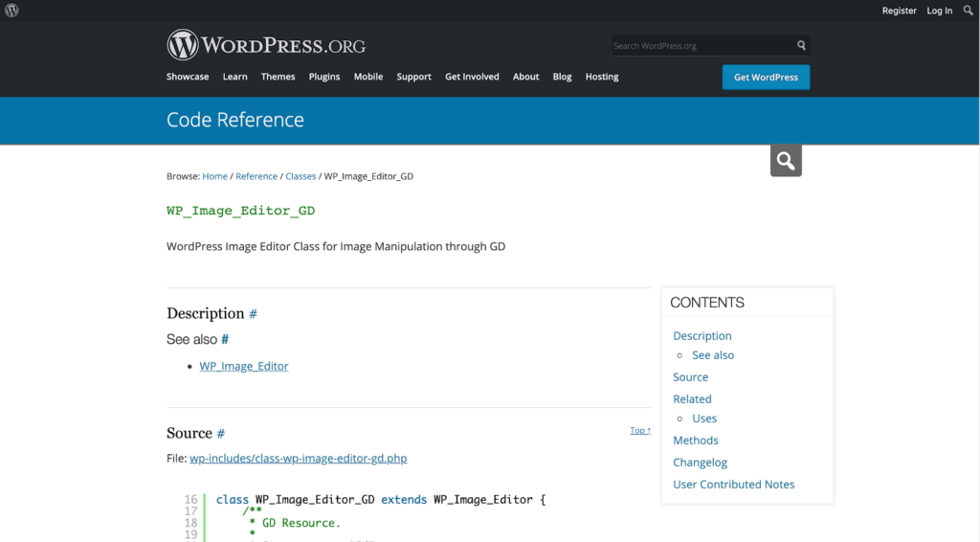Open the WP_Image_Editor see-also link
Screen dimensions: 980x542
pyautogui.click(x=244, y=367)
